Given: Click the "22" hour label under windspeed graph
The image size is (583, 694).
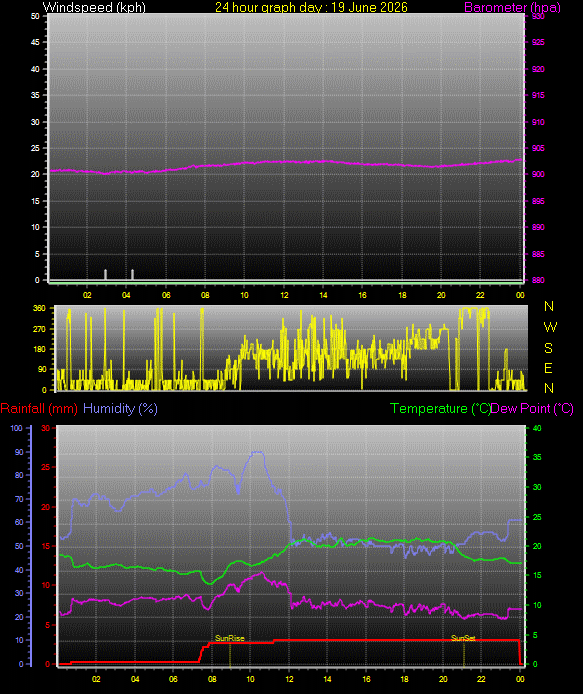Looking at the screenshot, I should coord(480,295).
